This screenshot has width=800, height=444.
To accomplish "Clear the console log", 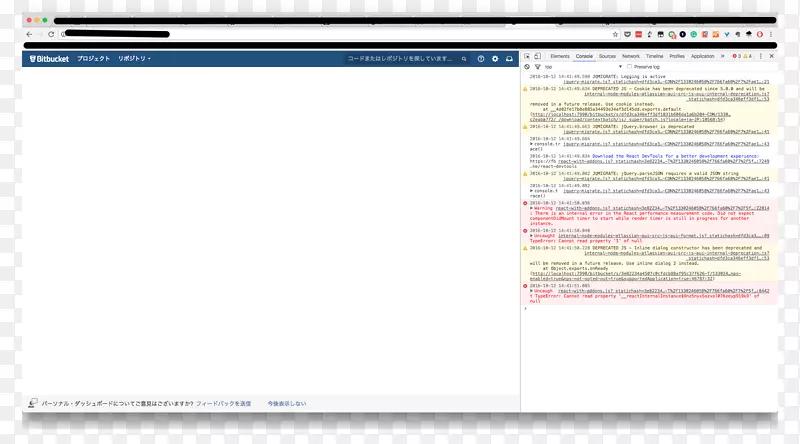I will [528, 66].
